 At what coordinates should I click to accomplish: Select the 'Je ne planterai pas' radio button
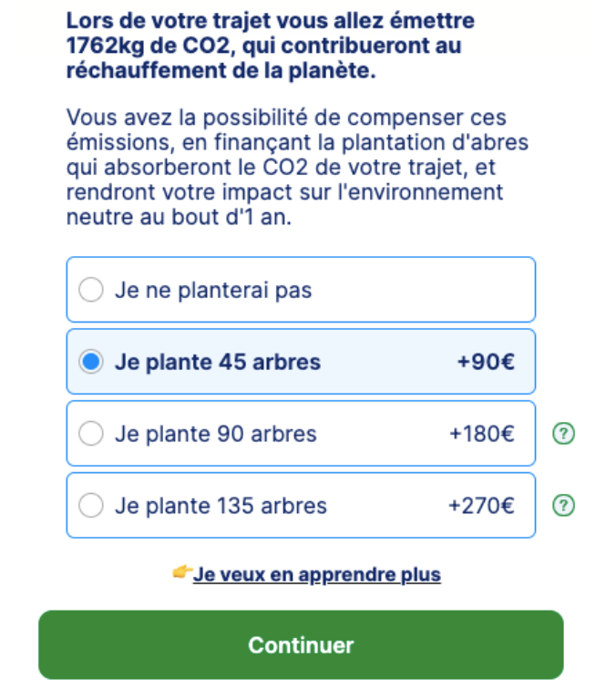pyautogui.click(x=91, y=290)
